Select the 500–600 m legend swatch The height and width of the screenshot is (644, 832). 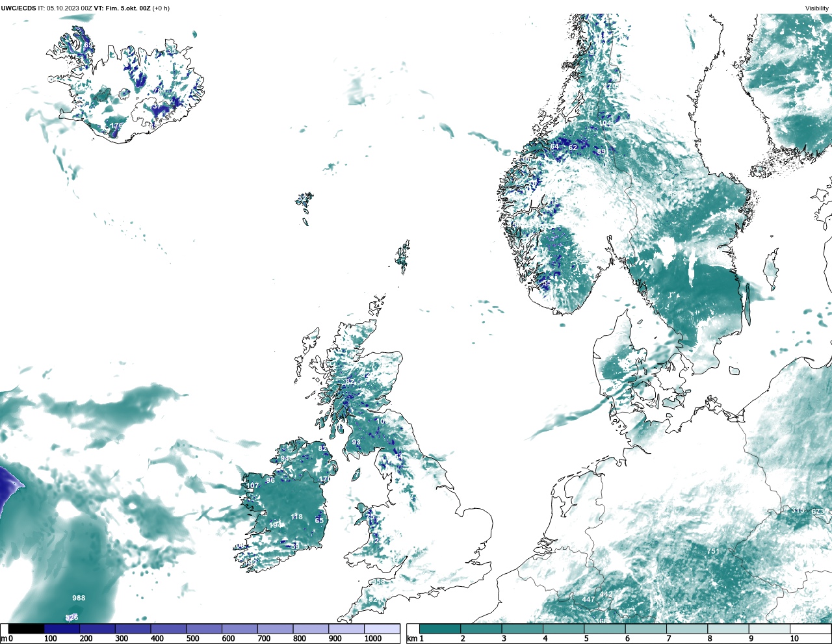coord(204,629)
